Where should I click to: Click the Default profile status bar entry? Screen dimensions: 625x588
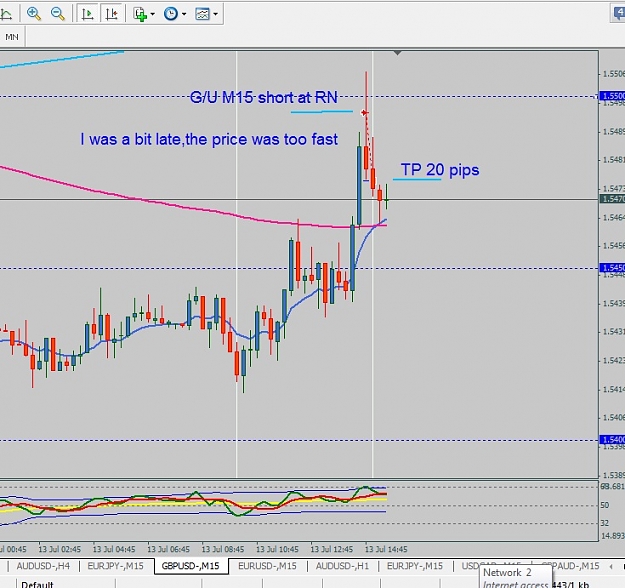(x=37, y=584)
